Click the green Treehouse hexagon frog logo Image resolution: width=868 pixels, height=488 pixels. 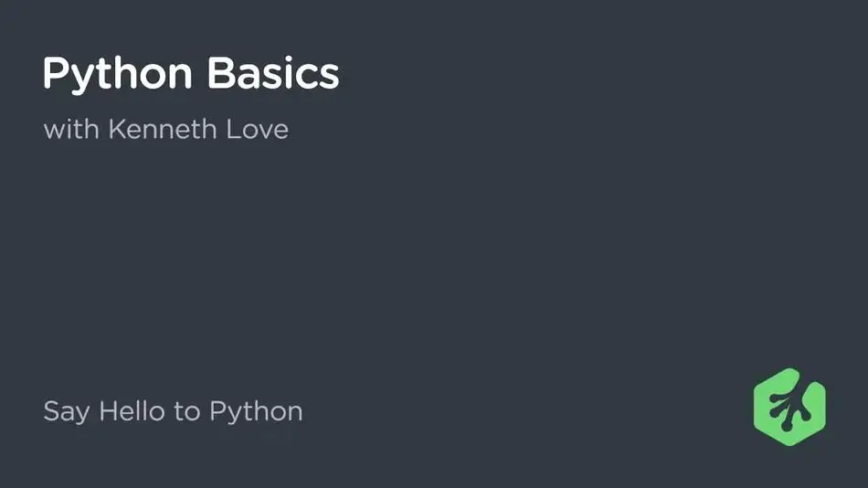789,408
